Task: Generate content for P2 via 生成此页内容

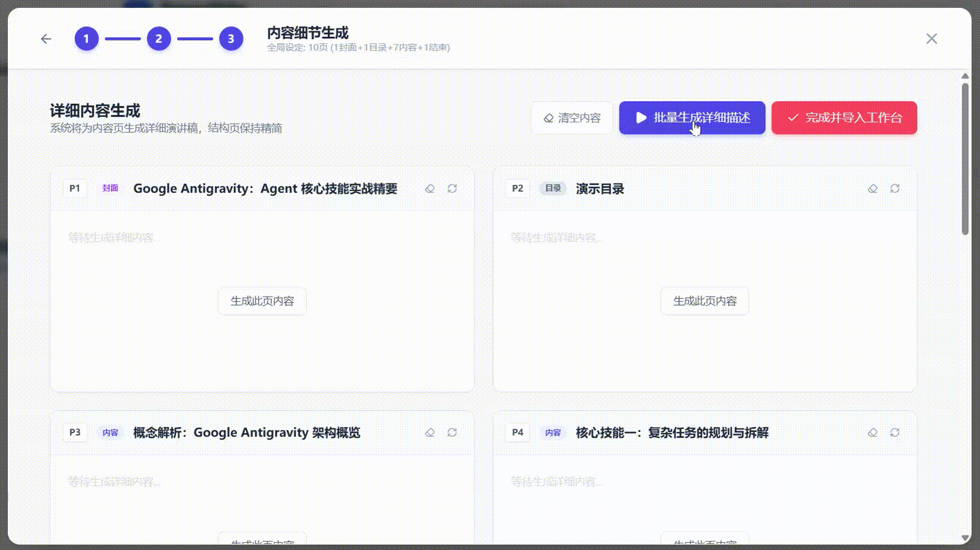Action: coord(705,301)
